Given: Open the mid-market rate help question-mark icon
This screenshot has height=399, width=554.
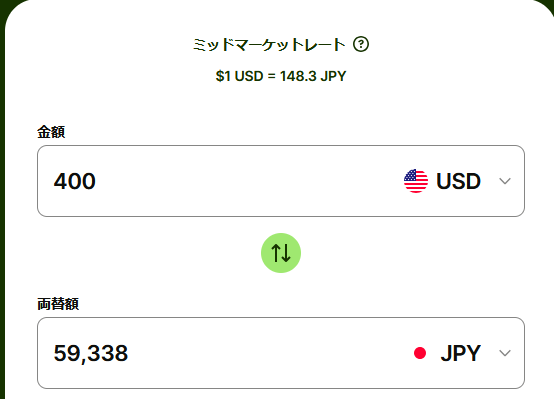Looking at the screenshot, I should (361, 45).
